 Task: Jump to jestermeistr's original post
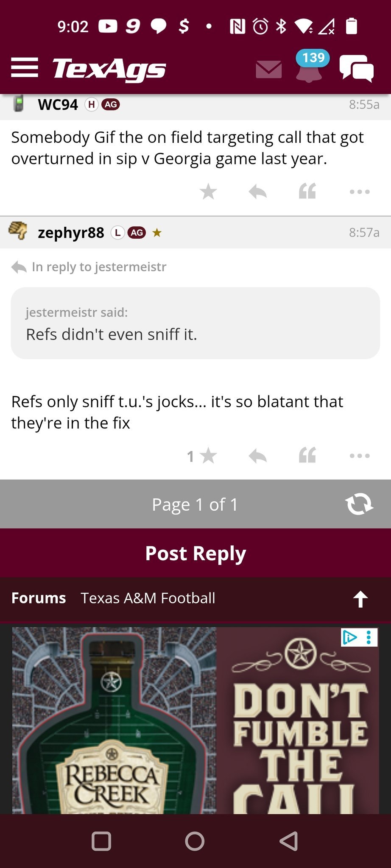[98, 267]
